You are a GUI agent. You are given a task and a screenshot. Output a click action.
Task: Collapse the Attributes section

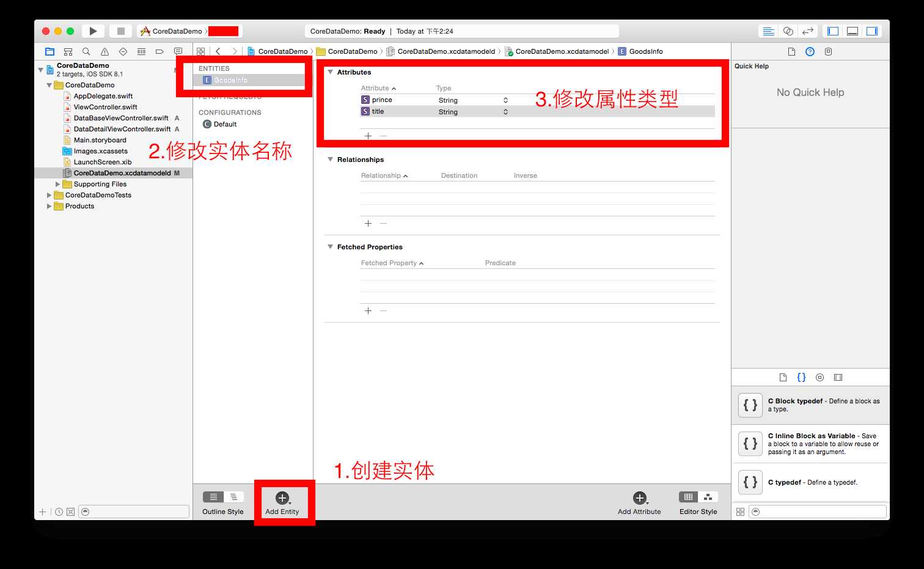[x=330, y=72]
